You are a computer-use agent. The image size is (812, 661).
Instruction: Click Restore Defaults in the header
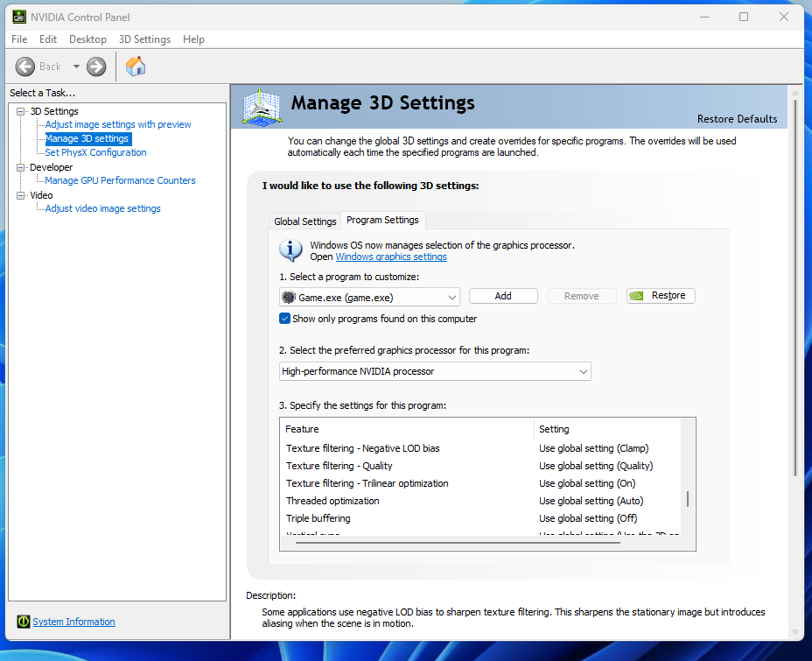click(737, 119)
